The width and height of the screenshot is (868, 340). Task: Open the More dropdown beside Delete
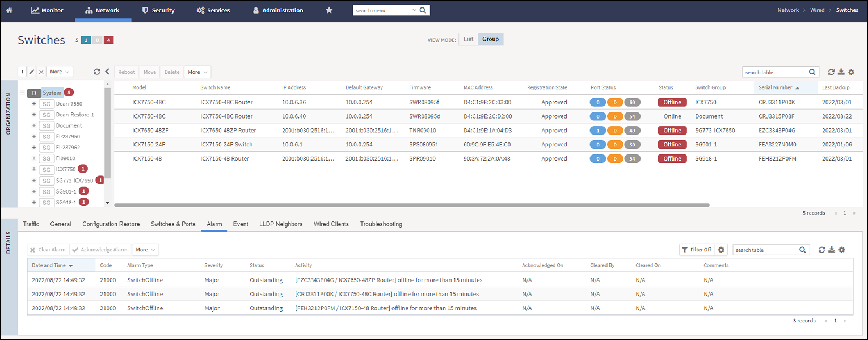pyautogui.click(x=197, y=72)
